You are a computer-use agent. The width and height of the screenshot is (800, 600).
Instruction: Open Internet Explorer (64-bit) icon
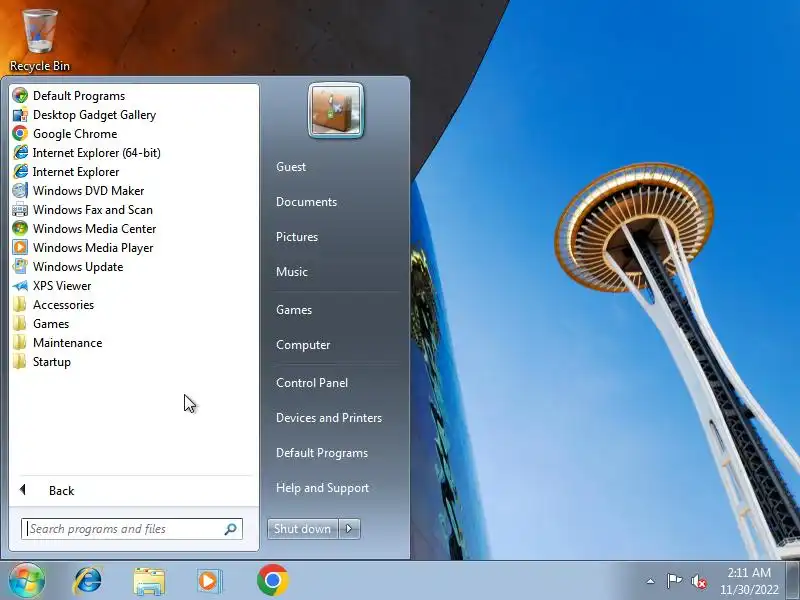point(20,153)
